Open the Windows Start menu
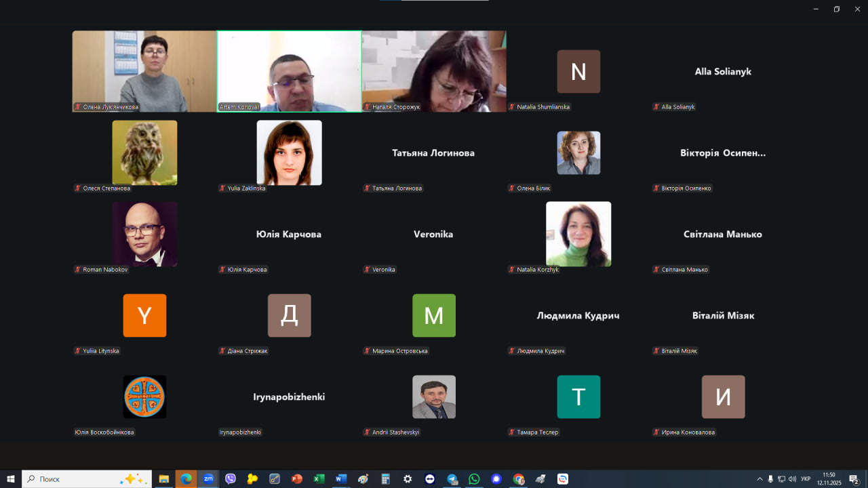 (x=11, y=479)
